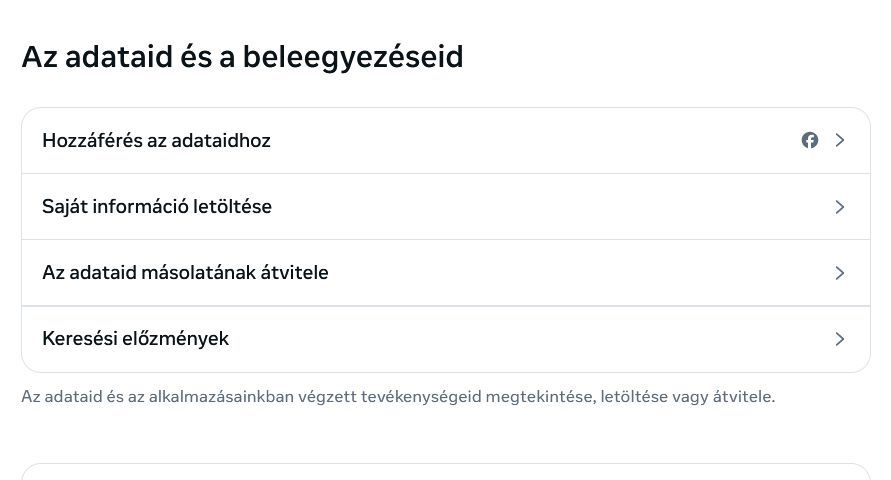Open chevron arrow for Saját információ letöltése
The image size is (891, 480).
point(840,207)
